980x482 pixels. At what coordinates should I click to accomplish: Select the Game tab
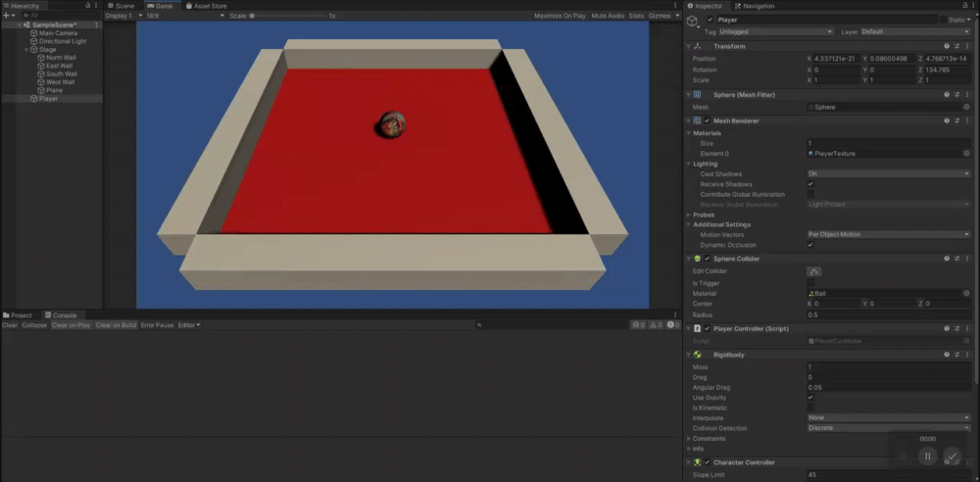click(x=160, y=6)
